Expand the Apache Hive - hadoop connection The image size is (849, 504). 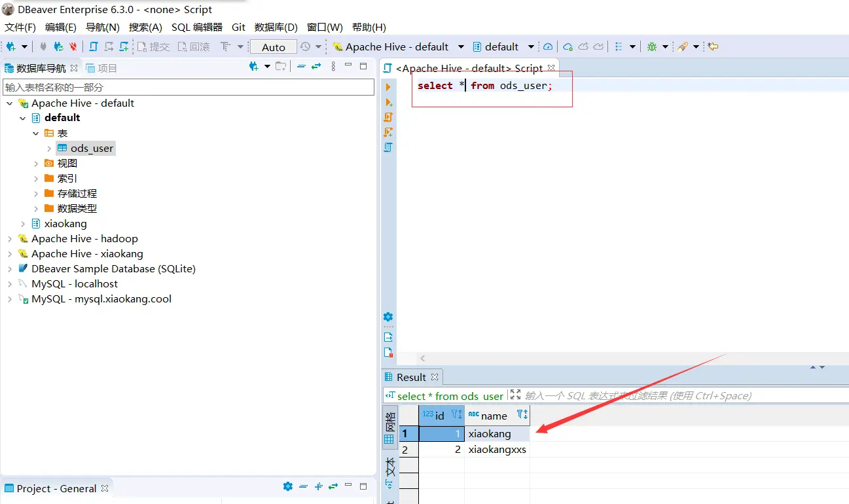tap(10, 239)
